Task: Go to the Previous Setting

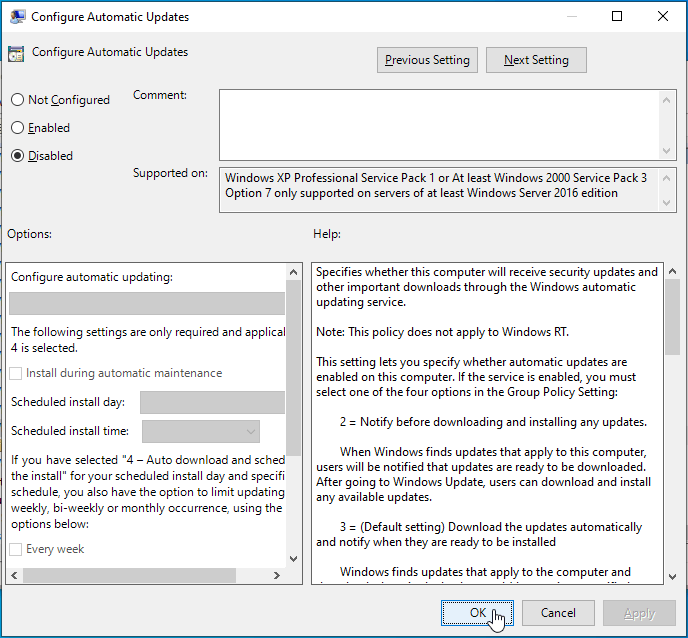Action: tap(427, 60)
